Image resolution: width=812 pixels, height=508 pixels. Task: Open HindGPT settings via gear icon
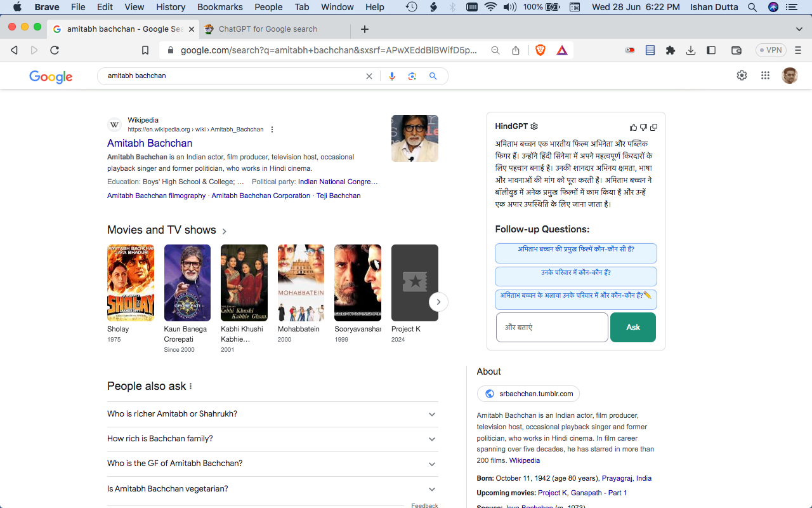[x=534, y=126]
